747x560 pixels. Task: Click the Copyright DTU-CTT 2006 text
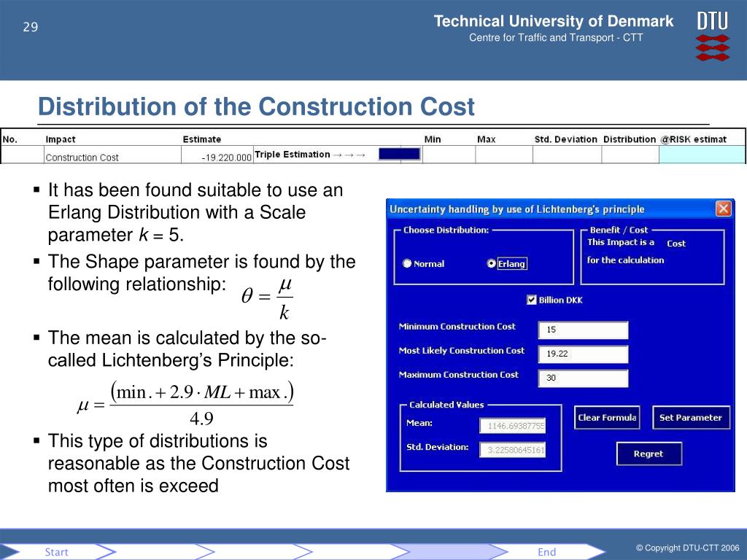[x=687, y=548]
